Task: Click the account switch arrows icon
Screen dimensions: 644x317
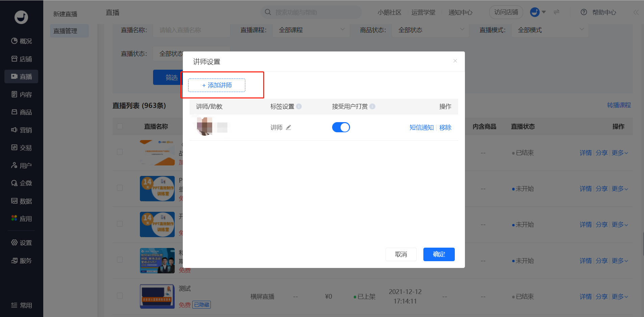Action: (556, 12)
